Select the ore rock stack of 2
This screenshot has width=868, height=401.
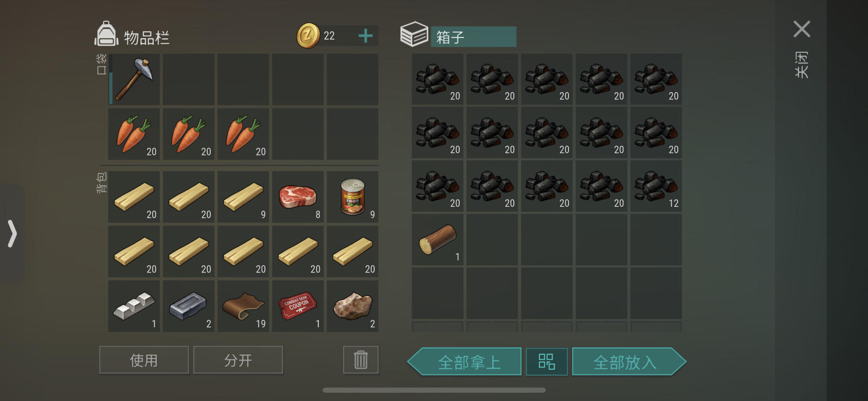pyautogui.click(x=353, y=306)
